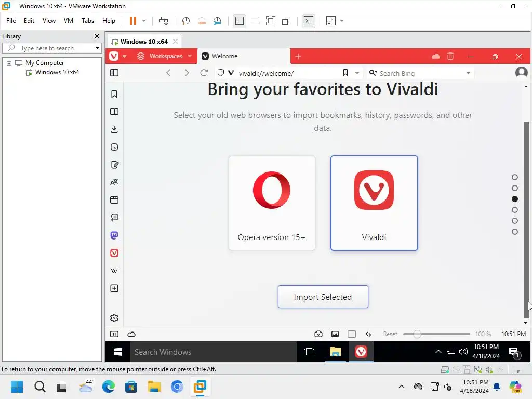Toggle images status bar icon
Viewport: 532px width, 399px height.
click(x=335, y=334)
